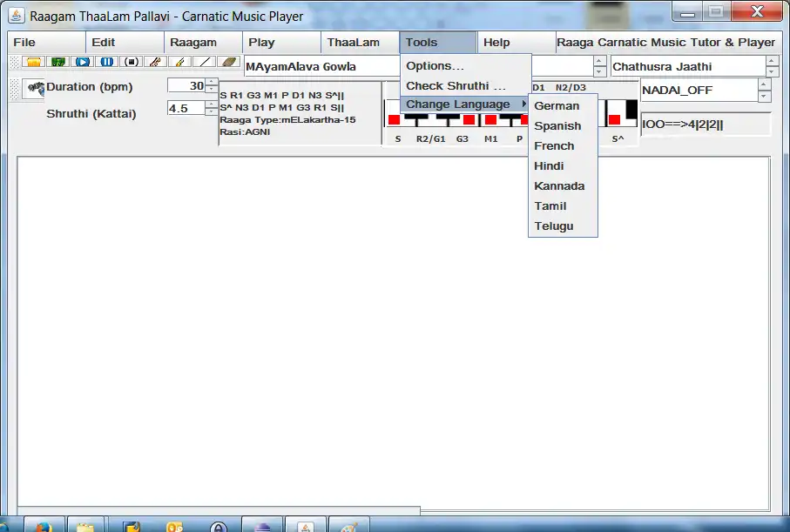Click the yellow veena instrument toolbar icon

tap(180, 62)
